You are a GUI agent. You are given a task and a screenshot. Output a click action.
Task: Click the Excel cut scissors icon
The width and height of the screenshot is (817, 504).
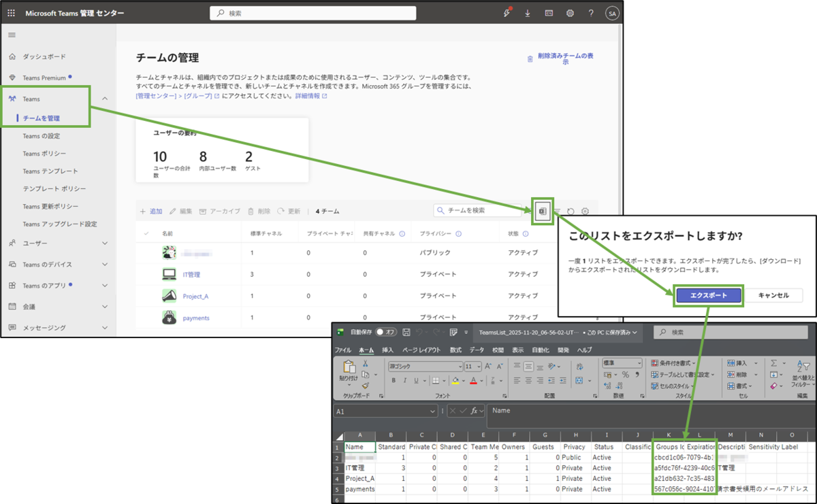click(x=366, y=365)
